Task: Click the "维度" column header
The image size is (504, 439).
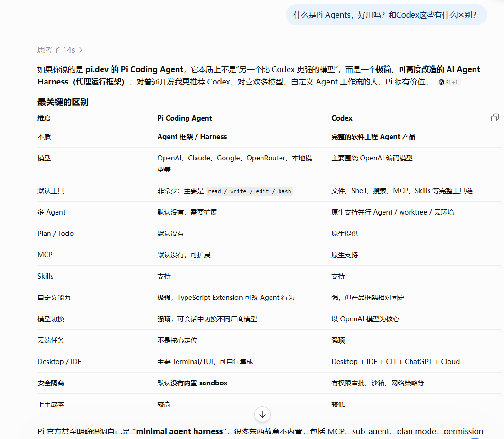Action: tap(44, 118)
